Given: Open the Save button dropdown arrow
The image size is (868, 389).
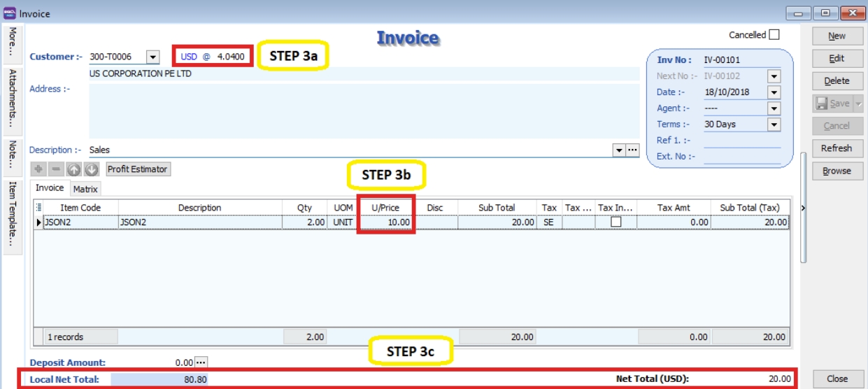Looking at the screenshot, I should [859, 103].
